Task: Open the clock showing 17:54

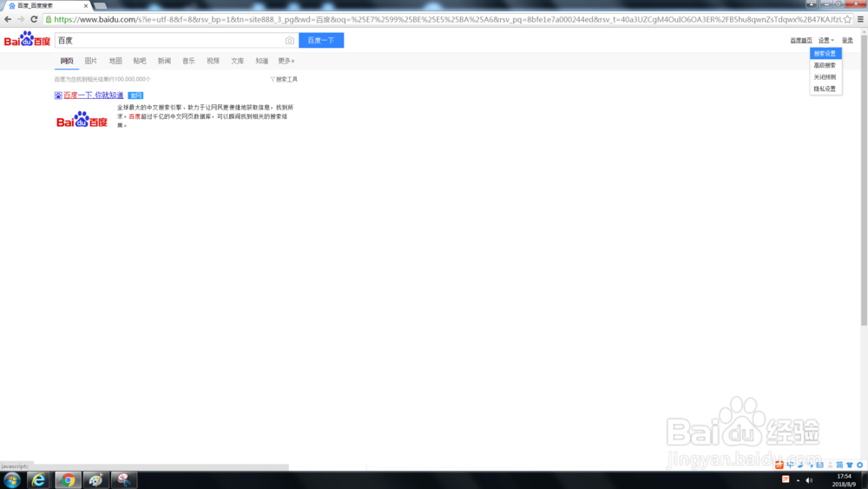Action: (845, 480)
